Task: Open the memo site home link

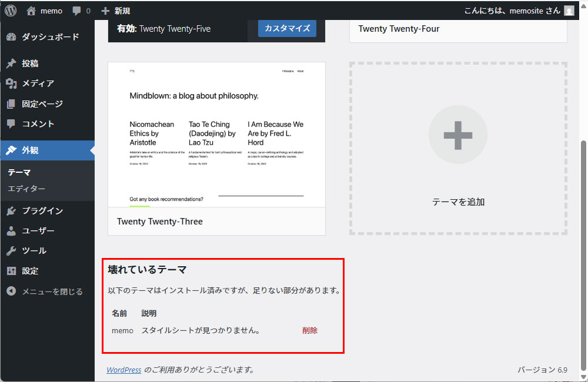Action: [x=45, y=11]
